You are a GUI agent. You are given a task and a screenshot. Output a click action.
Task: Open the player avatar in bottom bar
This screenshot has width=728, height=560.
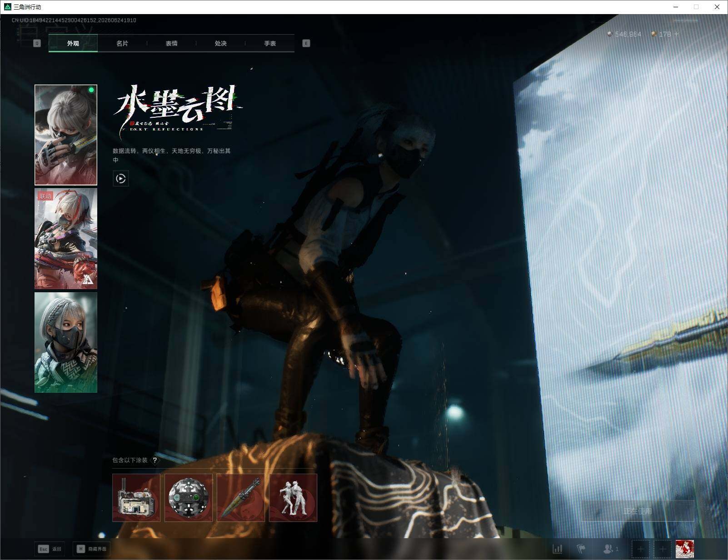685,549
